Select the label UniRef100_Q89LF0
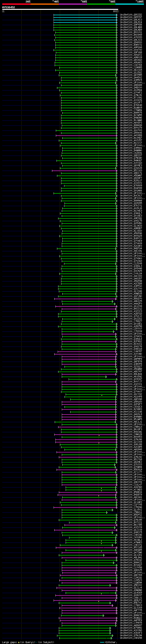This screenshot has width=146, height=644. 131,600
